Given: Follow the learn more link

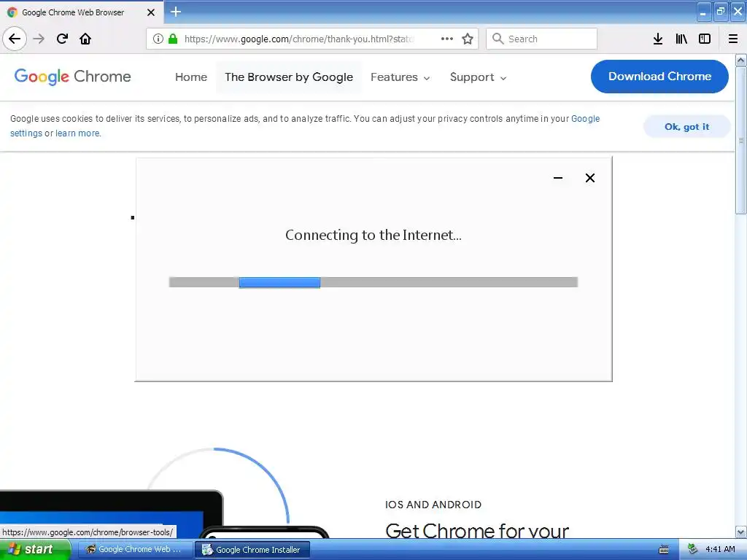Looking at the screenshot, I should 77,133.
